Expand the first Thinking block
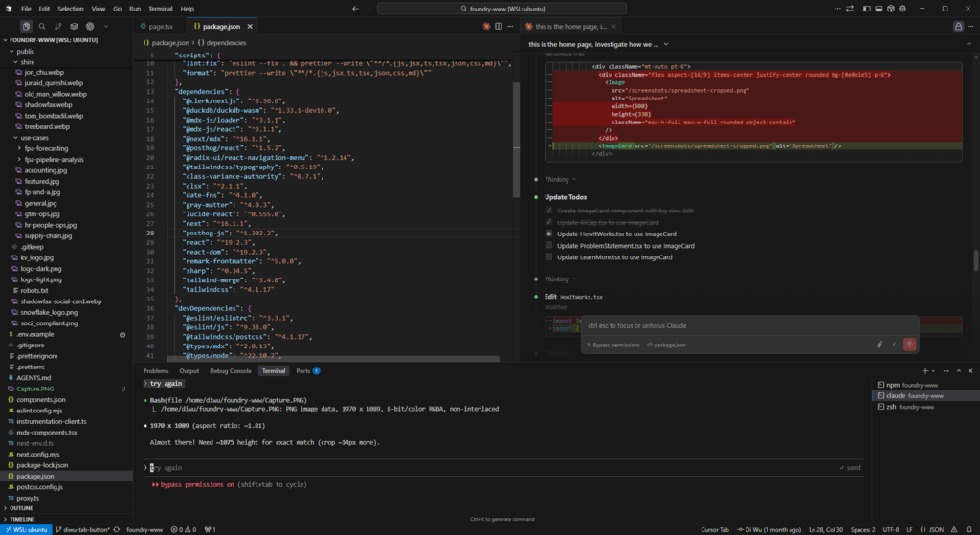The width and height of the screenshot is (980, 535). (559, 179)
